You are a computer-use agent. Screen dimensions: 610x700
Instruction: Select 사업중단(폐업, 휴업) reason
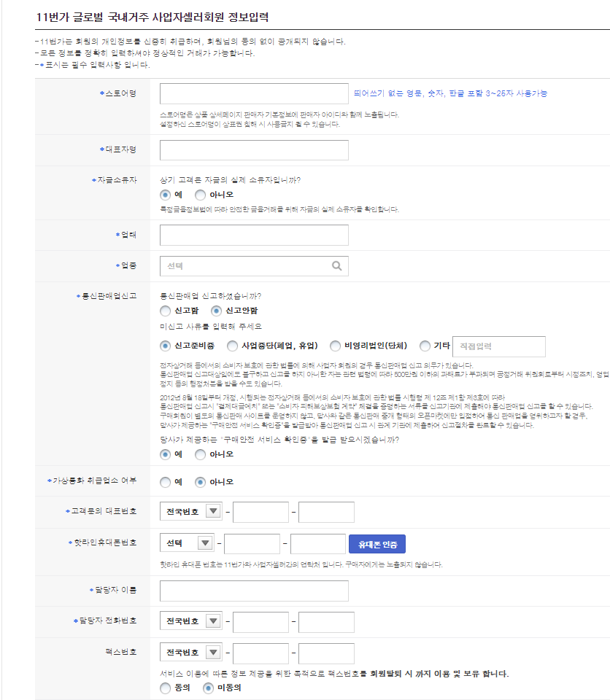(232, 346)
